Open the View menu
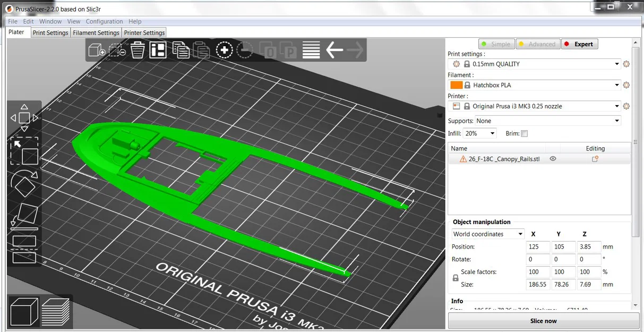 (x=74, y=21)
